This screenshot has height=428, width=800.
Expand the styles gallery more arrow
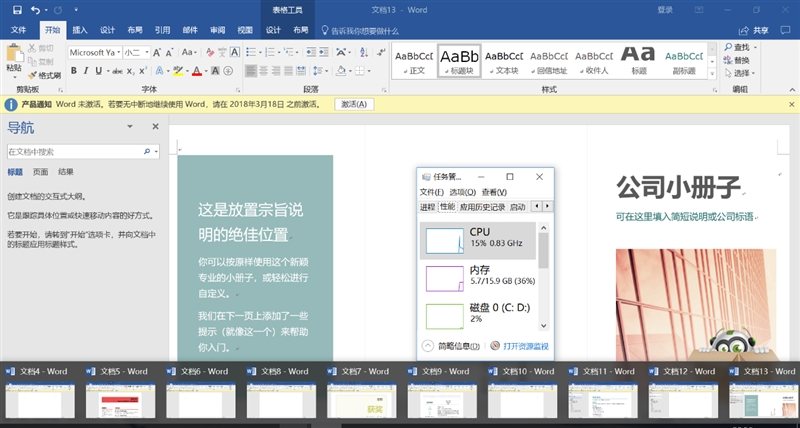[x=713, y=72]
